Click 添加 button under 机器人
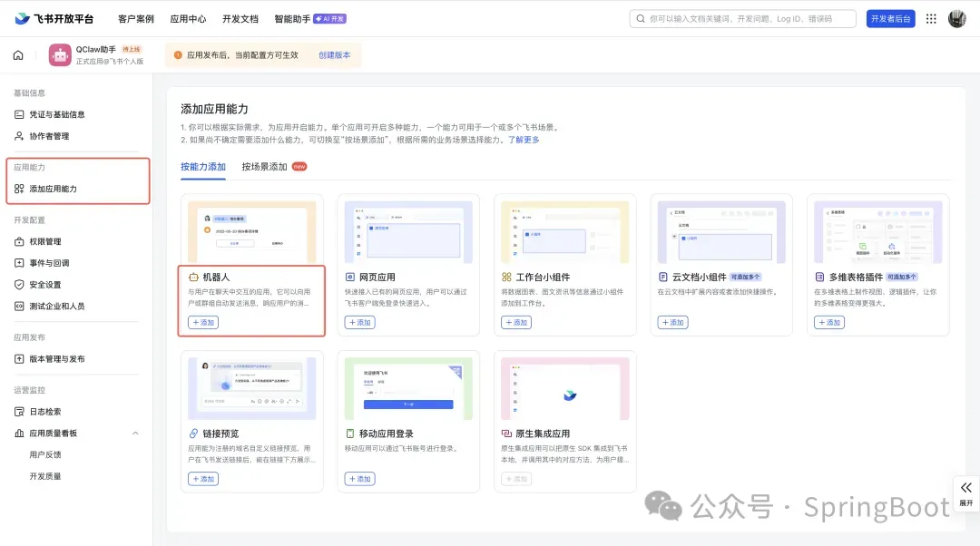 pyautogui.click(x=203, y=323)
